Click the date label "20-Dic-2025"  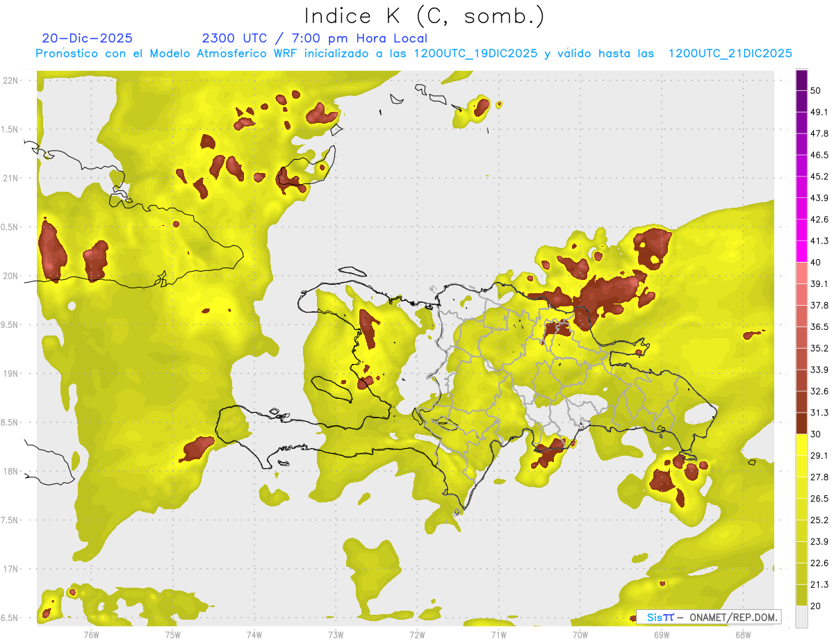[x=87, y=38]
